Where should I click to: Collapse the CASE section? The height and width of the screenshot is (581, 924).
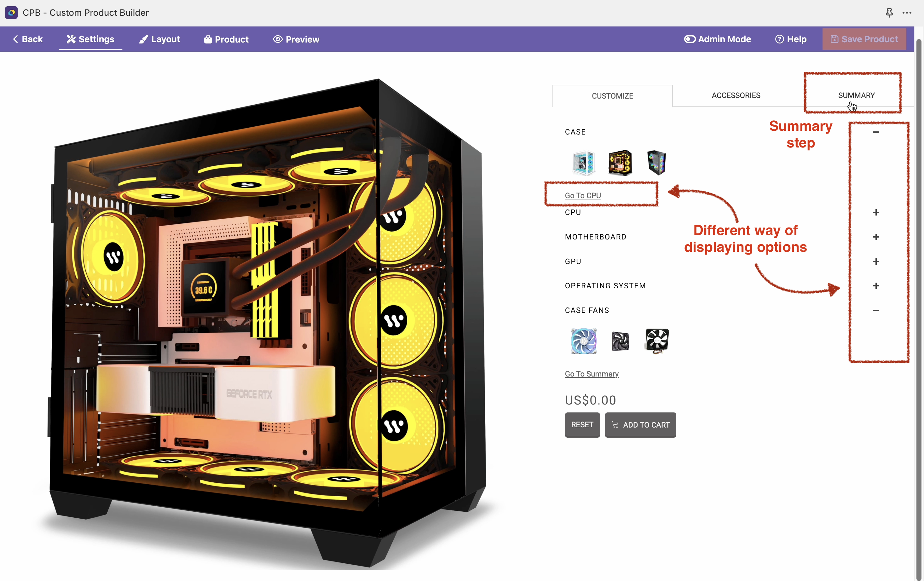click(x=876, y=132)
